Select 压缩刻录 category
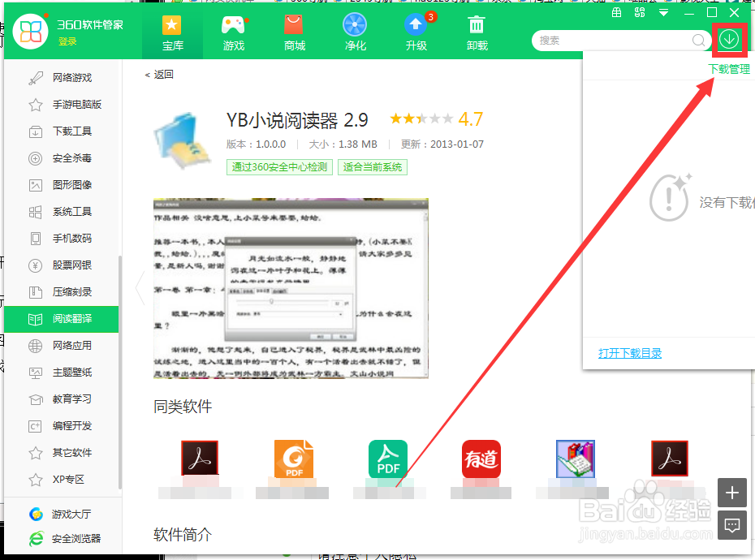Image resolution: width=755 pixels, height=560 pixels. 61,292
